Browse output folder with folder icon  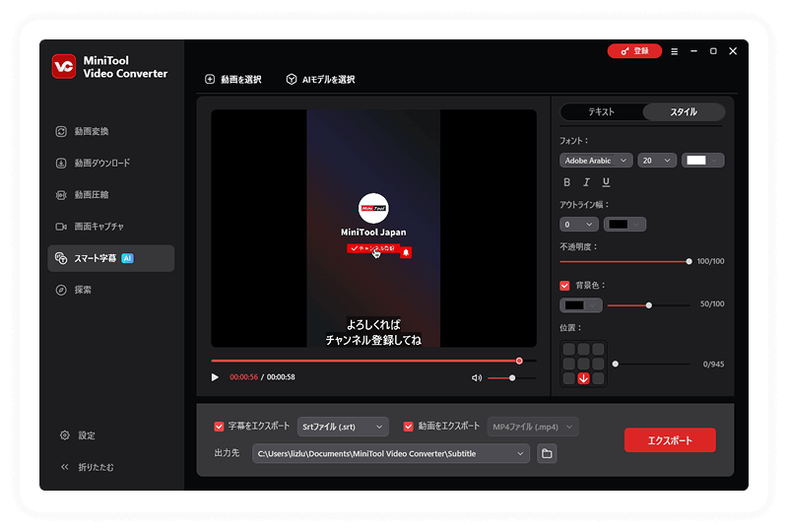[x=547, y=453]
